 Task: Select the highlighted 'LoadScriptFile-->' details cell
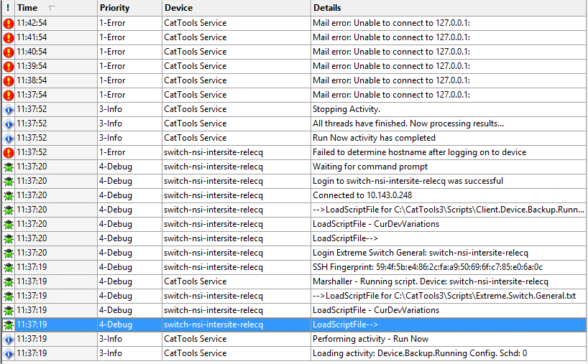point(449,325)
